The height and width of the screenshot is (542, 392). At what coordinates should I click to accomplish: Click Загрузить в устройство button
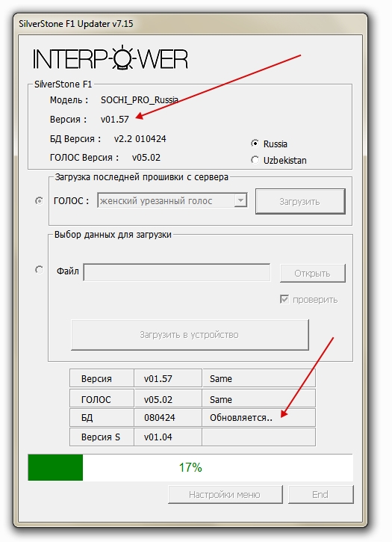pyautogui.click(x=190, y=335)
